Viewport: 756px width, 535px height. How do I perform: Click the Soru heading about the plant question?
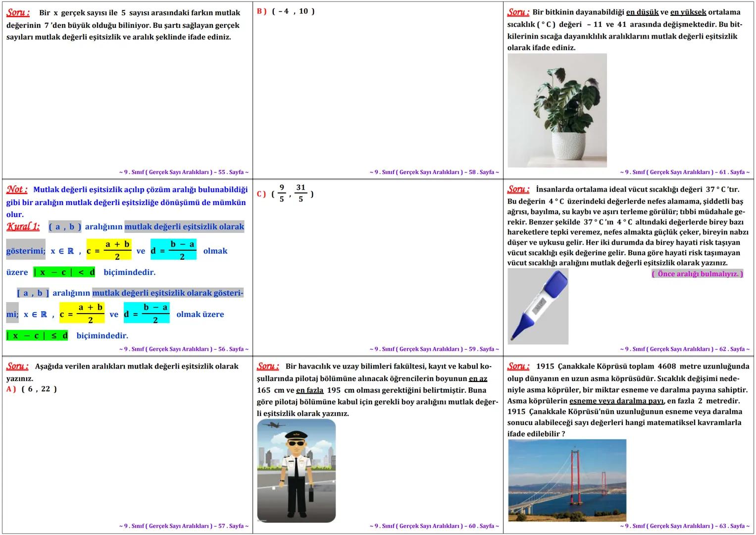point(518,10)
